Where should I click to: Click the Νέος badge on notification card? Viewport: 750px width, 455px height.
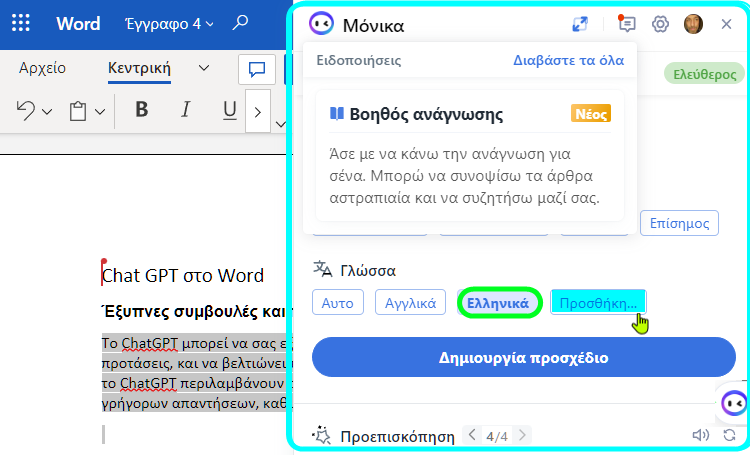[591, 114]
